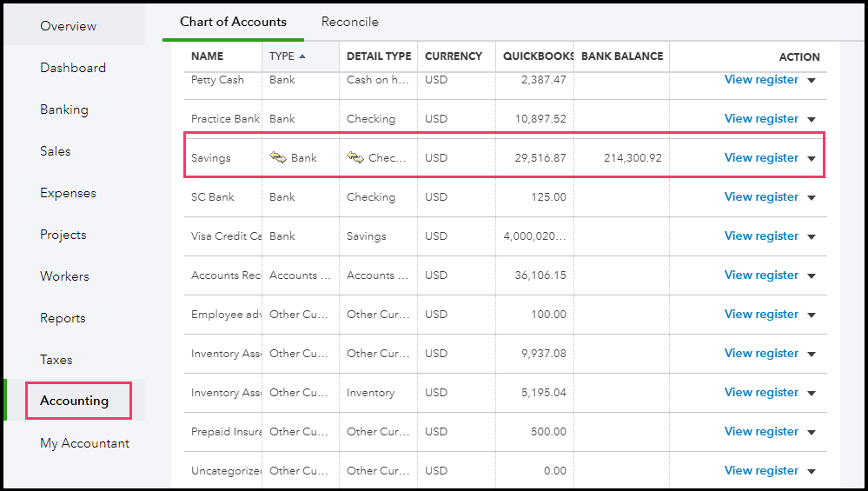Click the bank-feed icon beside Bank type in Savings row

tap(278, 157)
